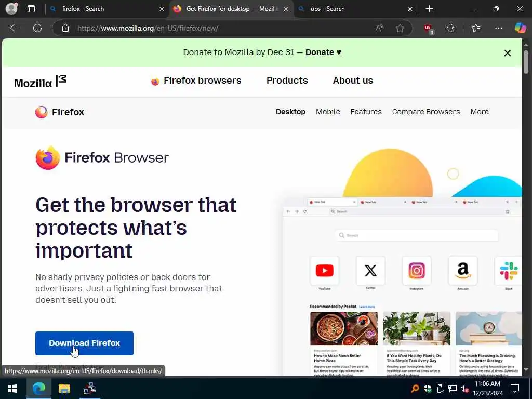Open File Explorer from taskbar
This screenshot has height=399, width=532.
pos(64,389)
